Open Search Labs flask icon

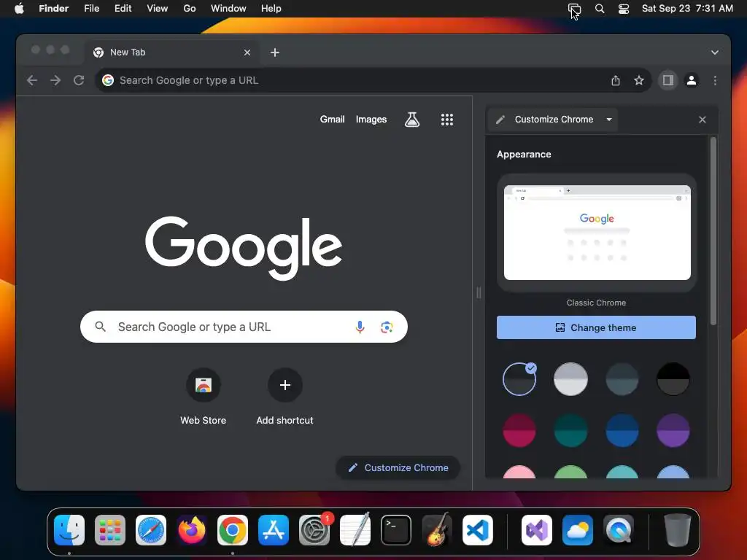point(412,120)
